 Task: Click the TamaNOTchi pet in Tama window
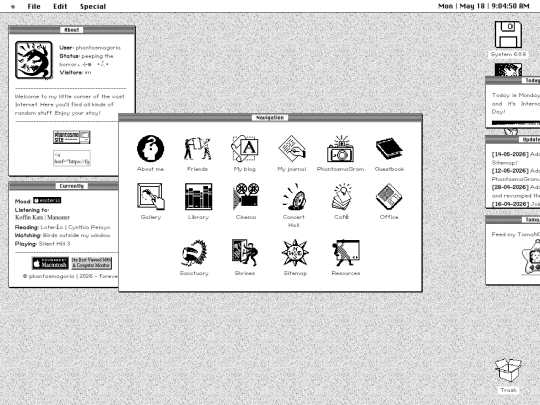click(x=531, y=258)
